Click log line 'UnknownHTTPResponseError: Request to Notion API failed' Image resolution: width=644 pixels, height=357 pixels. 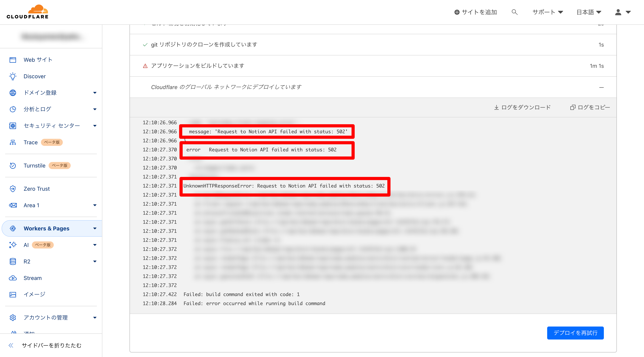tap(284, 186)
